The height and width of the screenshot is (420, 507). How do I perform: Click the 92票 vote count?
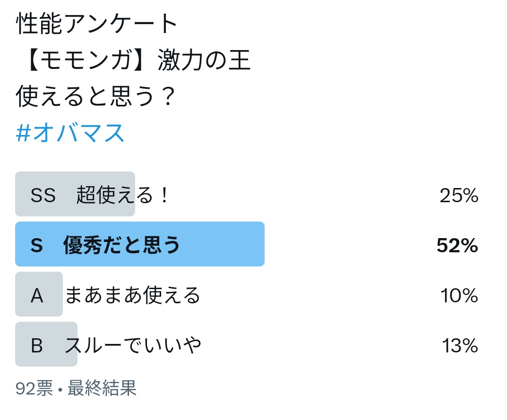[34, 388]
